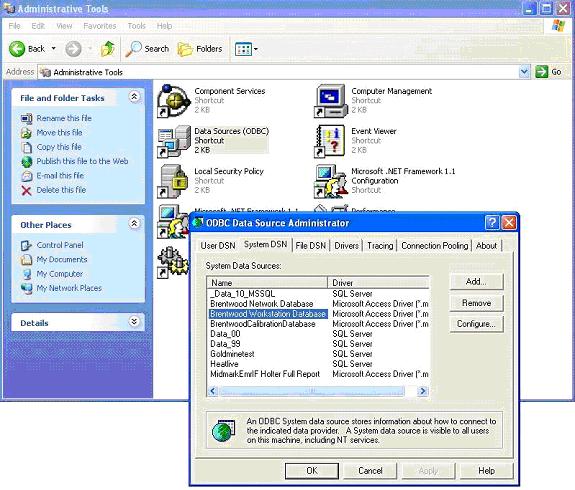Collapse File and Folder Tasks panel

coord(134,97)
